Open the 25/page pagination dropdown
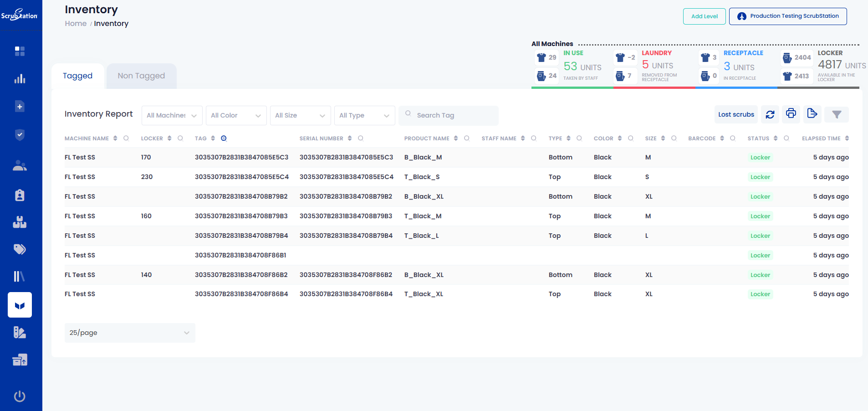The height and width of the screenshot is (411, 868). 130,333
